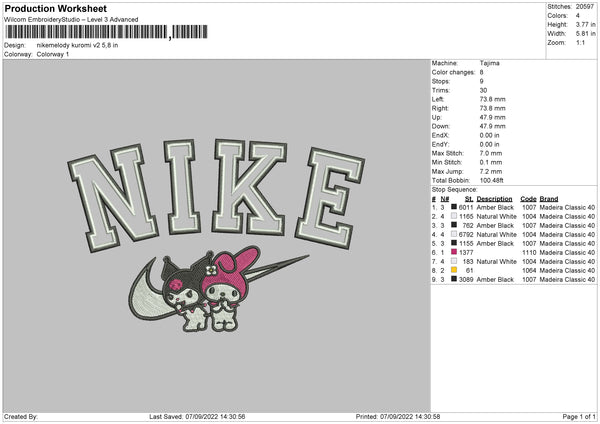The image size is (600, 424).
Task: Click the Stitches value 20597
Action: coord(585,7)
